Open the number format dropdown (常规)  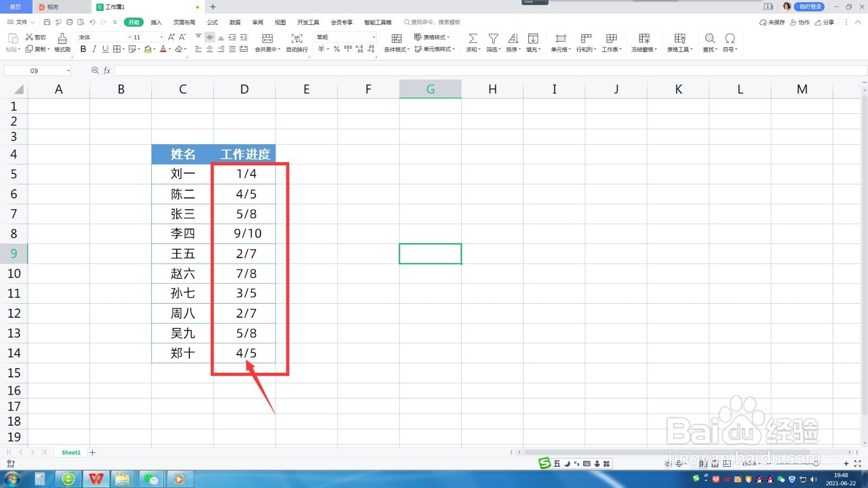(374, 37)
